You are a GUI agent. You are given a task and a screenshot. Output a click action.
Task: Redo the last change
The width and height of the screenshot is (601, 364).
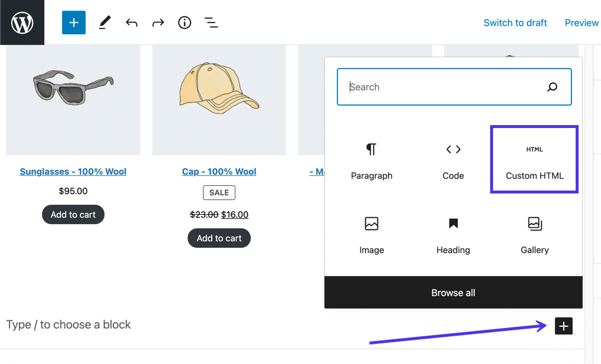[x=158, y=23]
